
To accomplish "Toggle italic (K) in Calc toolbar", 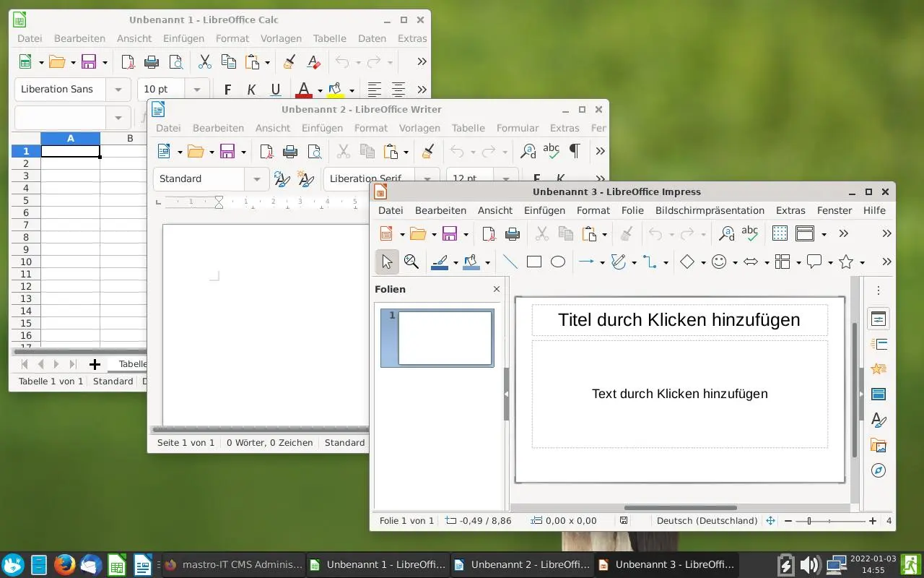I will 251,90.
